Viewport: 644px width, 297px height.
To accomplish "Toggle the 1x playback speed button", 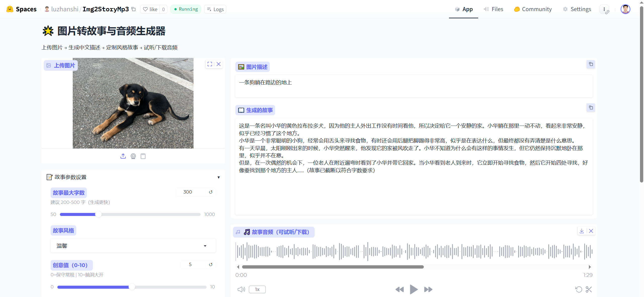I will 257,289.
